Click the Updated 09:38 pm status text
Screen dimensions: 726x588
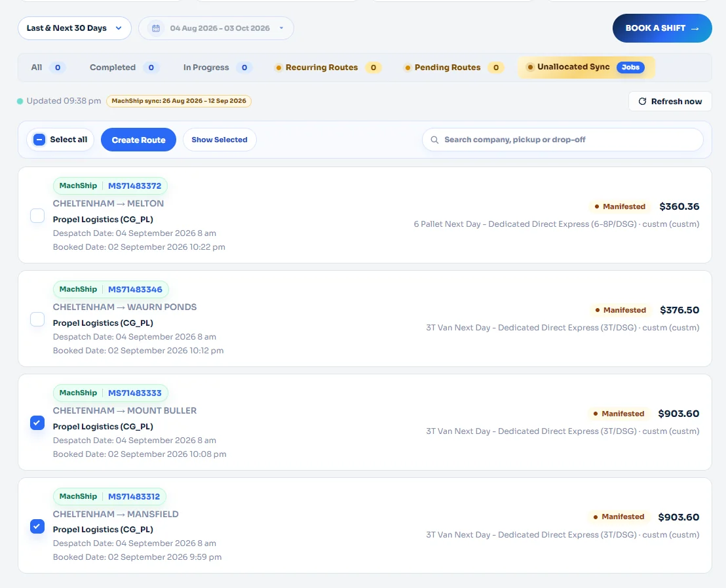[x=64, y=101]
